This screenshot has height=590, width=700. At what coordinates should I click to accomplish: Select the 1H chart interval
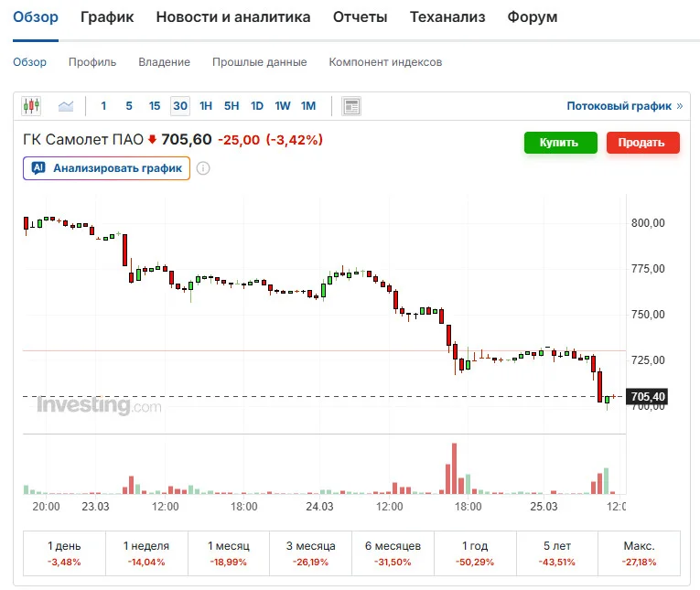206,106
